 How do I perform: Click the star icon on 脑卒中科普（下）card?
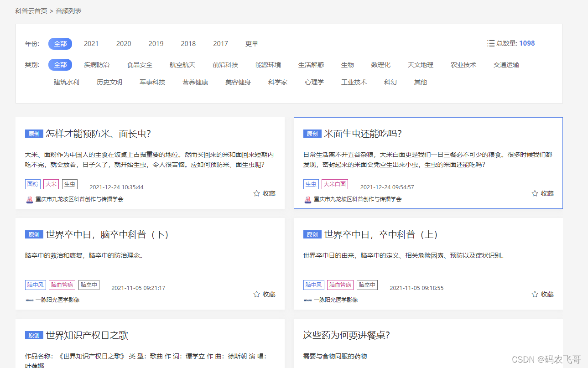pyautogui.click(x=256, y=294)
